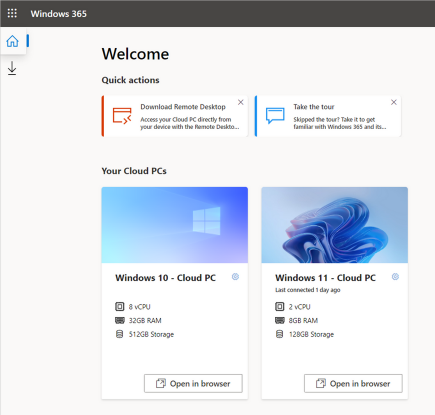This screenshot has width=435, height=415.
Task: Open the Take the tour card
Action: [x=328, y=116]
